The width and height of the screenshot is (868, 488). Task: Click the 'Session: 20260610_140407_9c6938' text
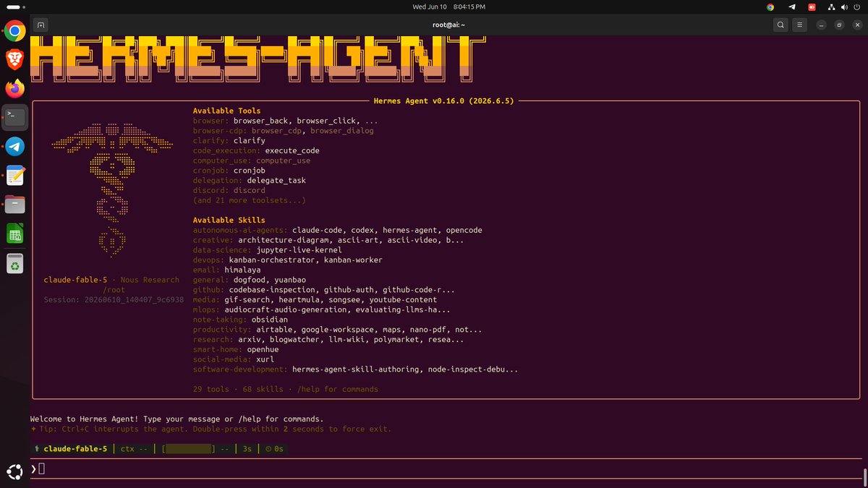point(114,299)
